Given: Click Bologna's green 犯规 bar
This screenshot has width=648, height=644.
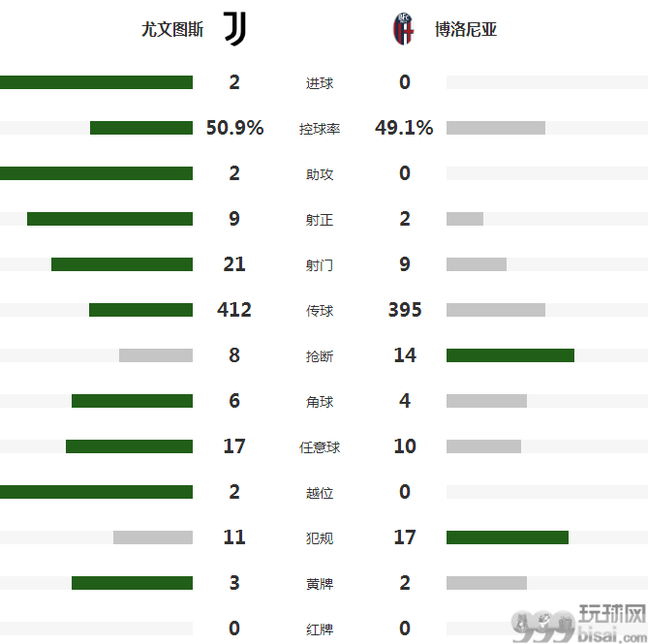Looking at the screenshot, I should coord(508,537).
